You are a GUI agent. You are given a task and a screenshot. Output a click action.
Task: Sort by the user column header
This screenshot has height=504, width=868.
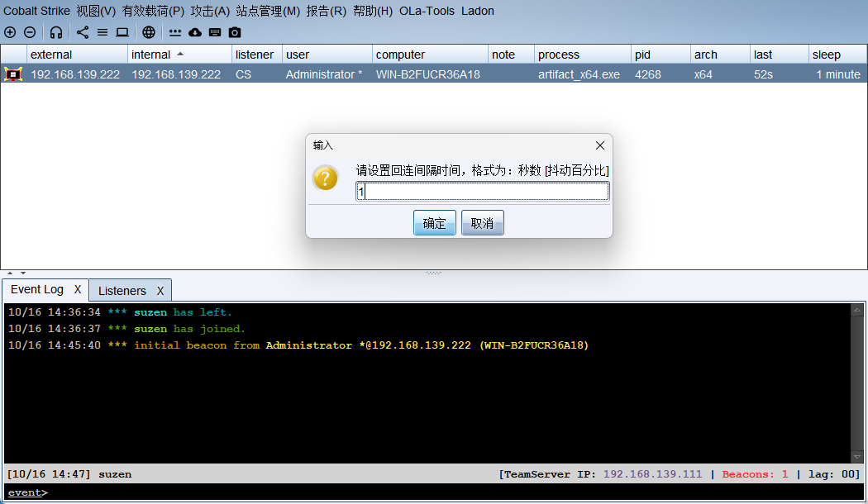(327, 55)
